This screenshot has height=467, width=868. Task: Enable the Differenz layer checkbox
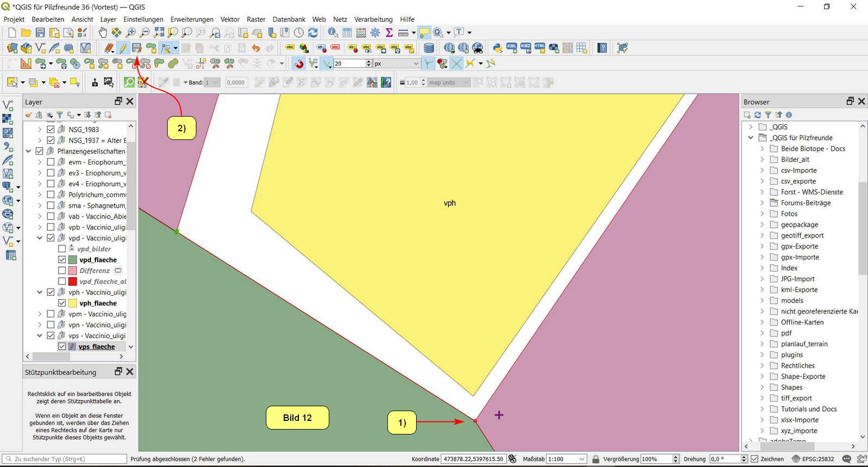click(x=62, y=271)
